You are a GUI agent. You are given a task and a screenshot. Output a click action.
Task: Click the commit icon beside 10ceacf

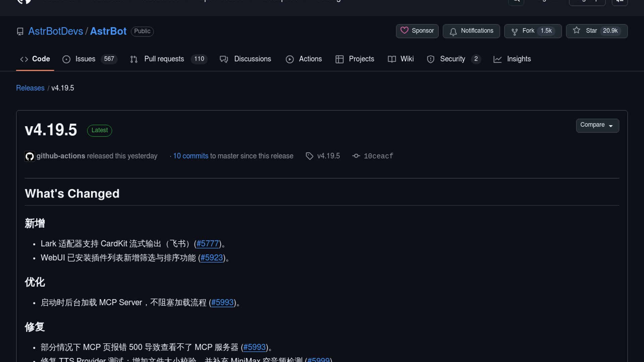pyautogui.click(x=356, y=156)
